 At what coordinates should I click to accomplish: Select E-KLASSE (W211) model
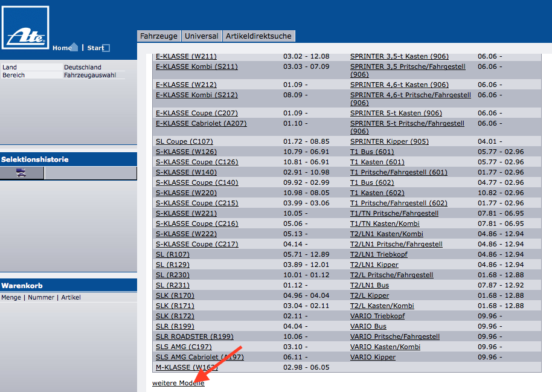pyautogui.click(x=186, y=57)
